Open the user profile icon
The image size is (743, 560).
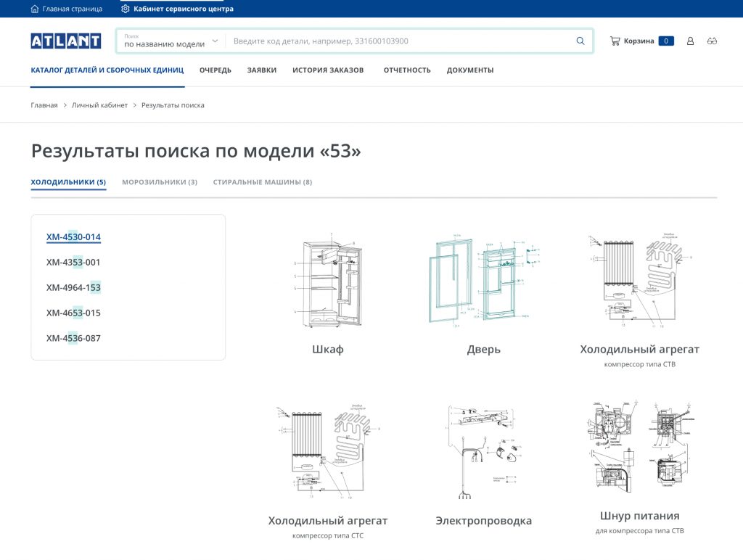690,41
